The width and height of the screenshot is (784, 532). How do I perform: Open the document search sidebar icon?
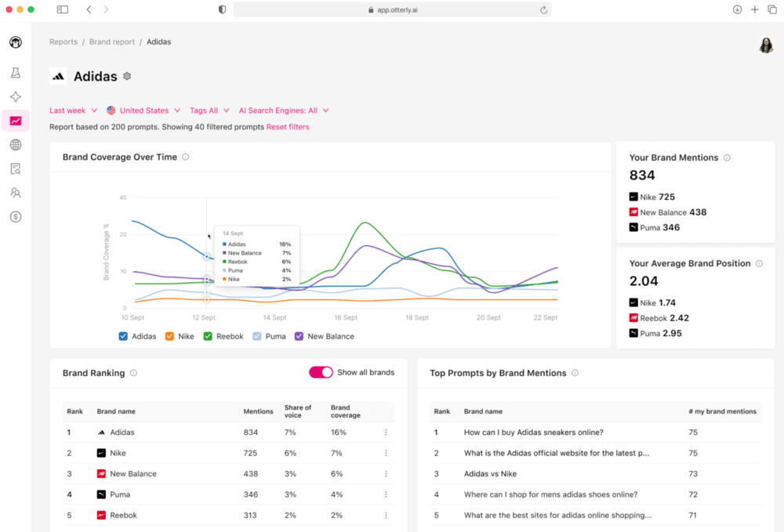point(16,168)
